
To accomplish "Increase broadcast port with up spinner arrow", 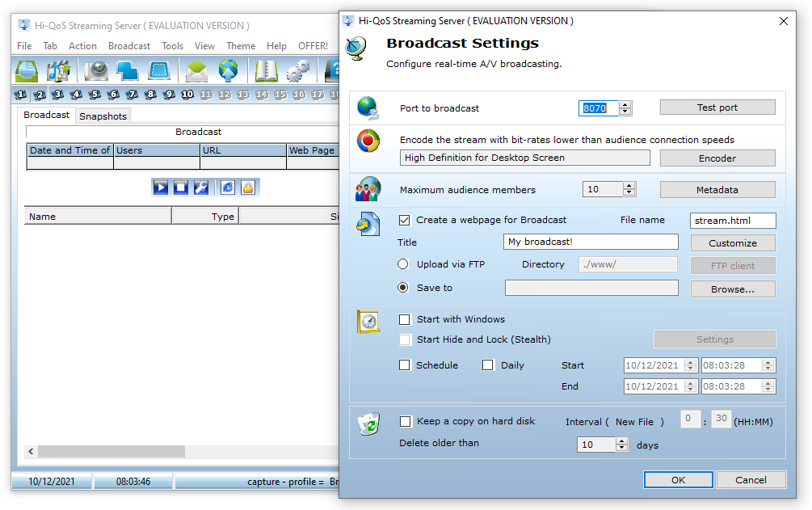I will 625,105.
